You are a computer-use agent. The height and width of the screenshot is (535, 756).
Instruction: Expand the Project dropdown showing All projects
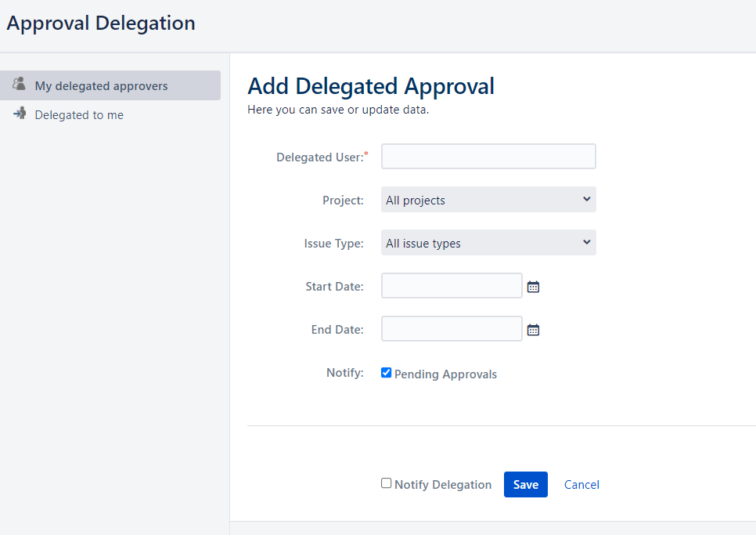tap(488, 200)
